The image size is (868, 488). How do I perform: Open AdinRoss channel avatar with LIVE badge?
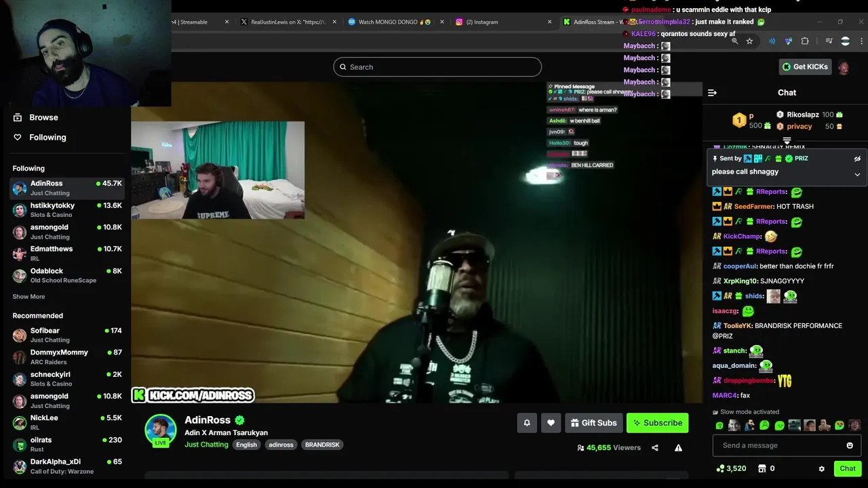click(161, 430)
